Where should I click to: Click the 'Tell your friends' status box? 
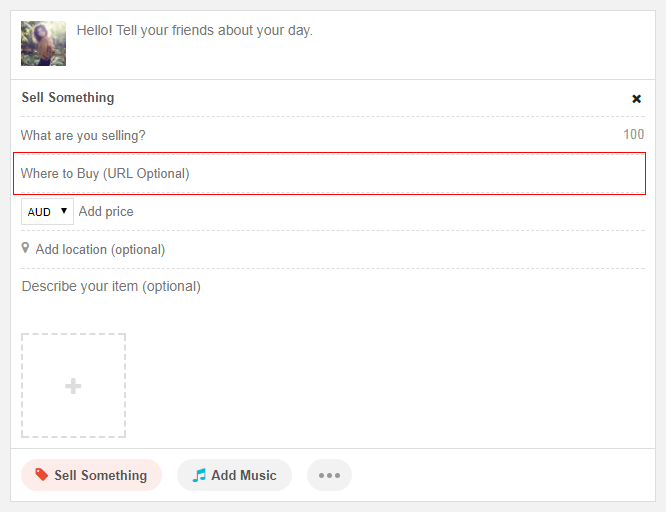(350, 31)
